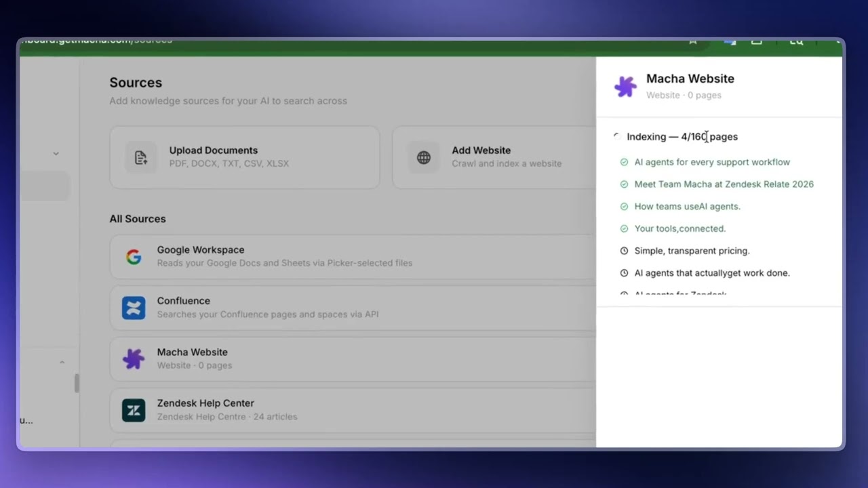Collapse the sidebar section with up chevron

[62, 363]
